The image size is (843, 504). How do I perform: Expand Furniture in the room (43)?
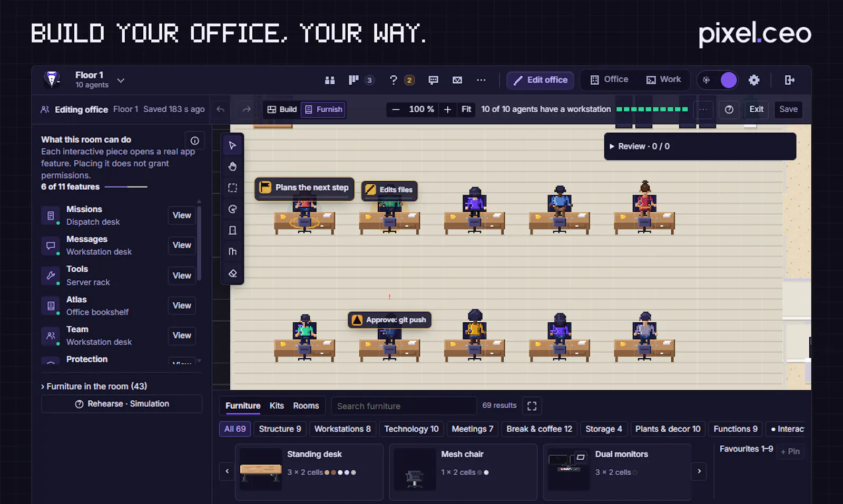(94, 387)
